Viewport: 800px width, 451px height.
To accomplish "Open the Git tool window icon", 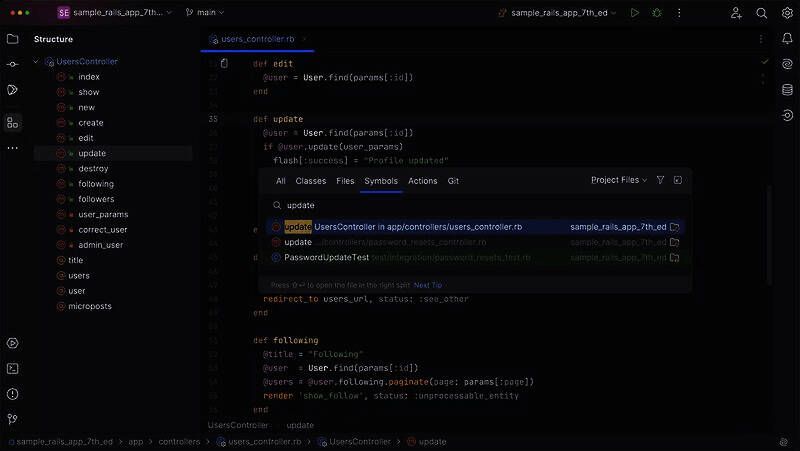I will click(x=13, y=419).
